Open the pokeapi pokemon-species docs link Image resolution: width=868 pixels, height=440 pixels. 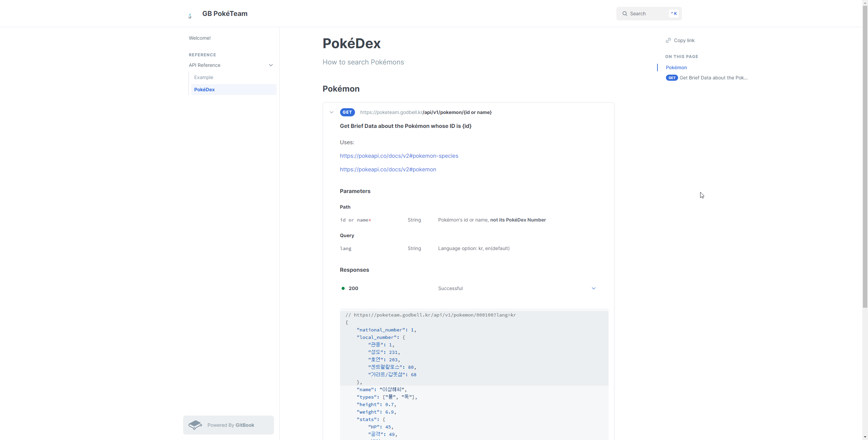399,156
